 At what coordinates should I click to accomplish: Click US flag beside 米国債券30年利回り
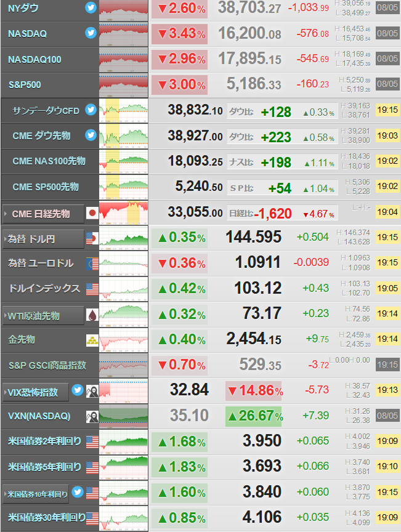click(x=92, y=518)
